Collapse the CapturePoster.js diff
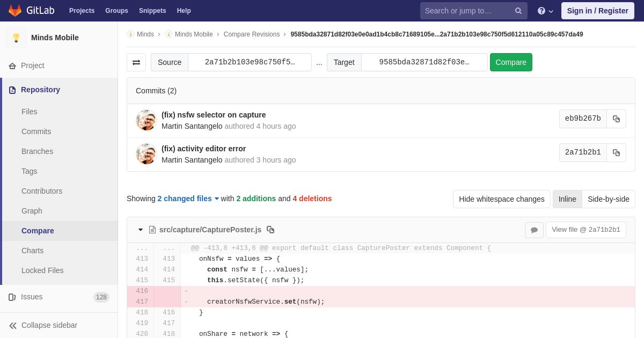This screenshot has width=644, height=338. [141, 230]
